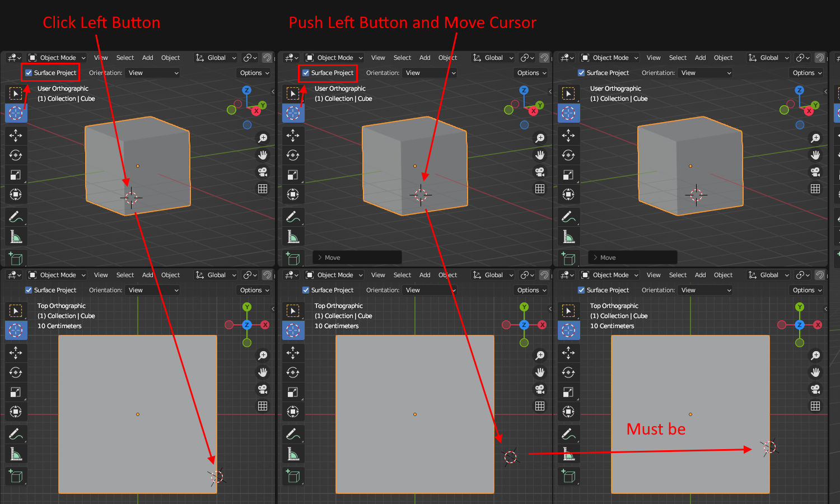Open the Select menu in top-right viewport
The image size is (840, 504).
[x=678, y=58]
